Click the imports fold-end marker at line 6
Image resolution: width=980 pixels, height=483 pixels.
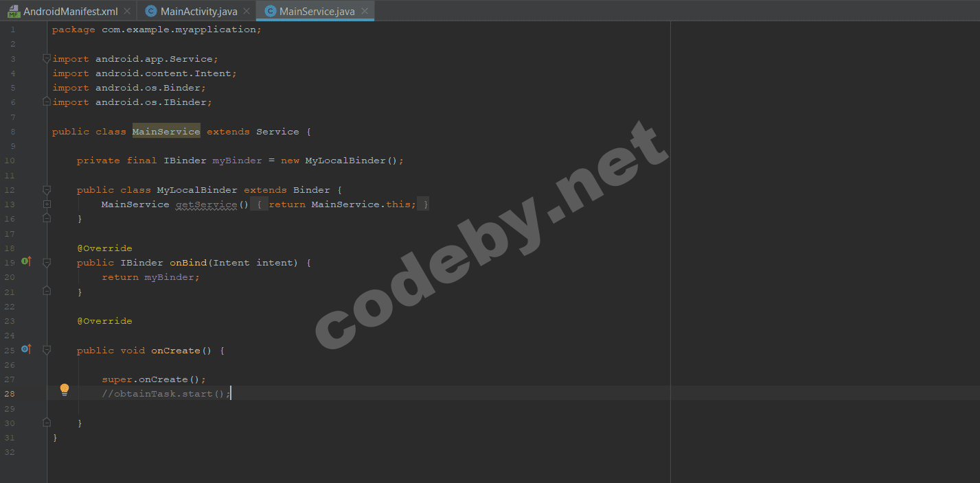47,102
